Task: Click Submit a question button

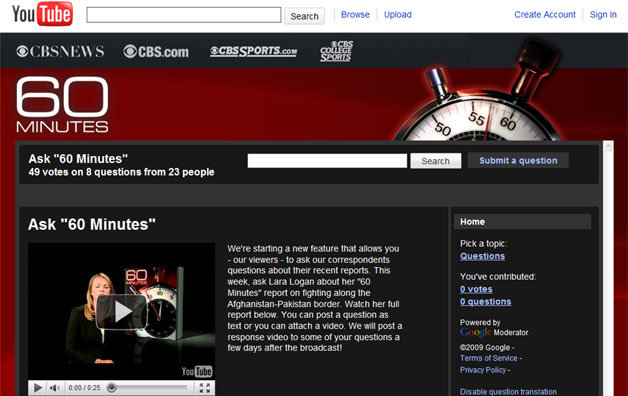Action: pos(518,161)
